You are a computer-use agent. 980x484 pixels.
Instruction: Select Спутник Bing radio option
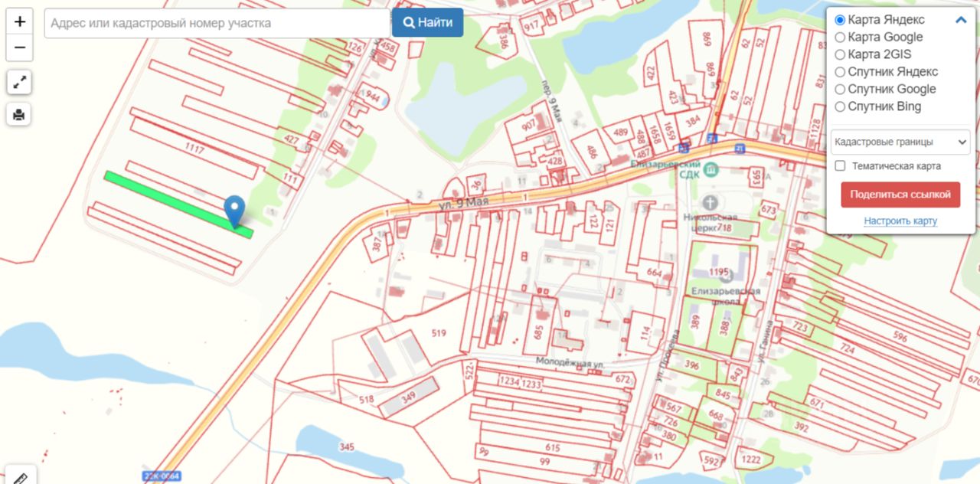[x=840, y=106]
